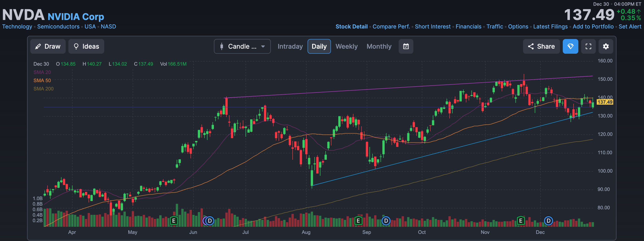Click Set Alert link
The height and width of the screenshot is (241, 644).
(630, 26)
